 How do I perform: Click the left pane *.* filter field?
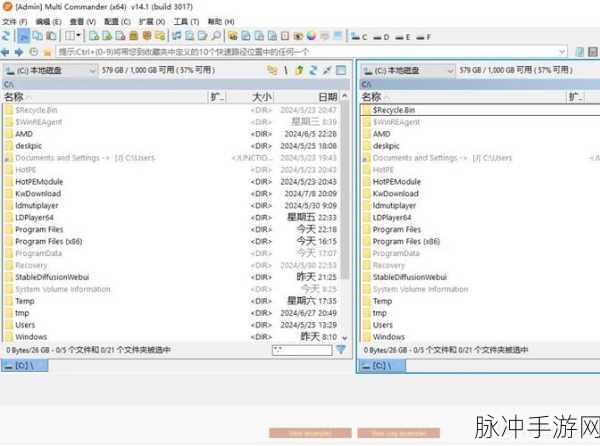[302, 349]
